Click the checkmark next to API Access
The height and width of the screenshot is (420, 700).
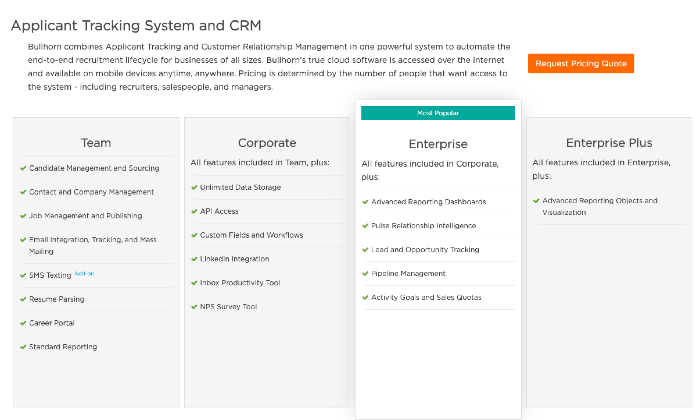pyautogui.click(x=194, y=211)
